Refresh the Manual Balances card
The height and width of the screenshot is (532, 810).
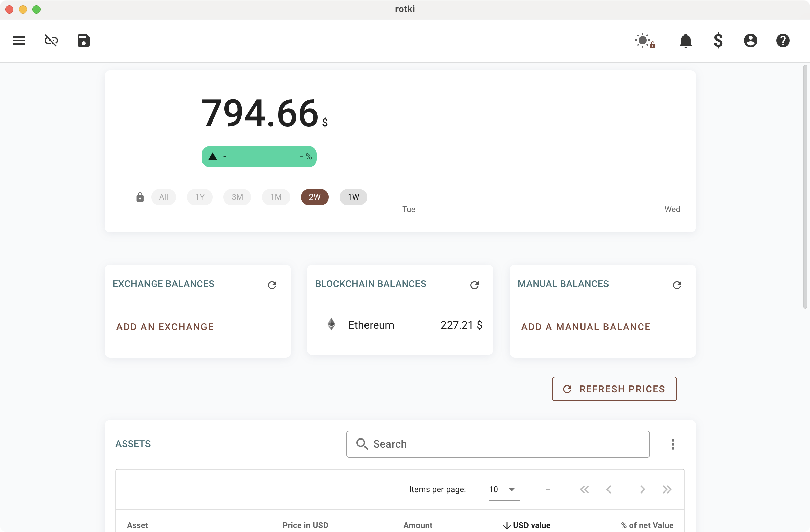click(x=677, y=285)
